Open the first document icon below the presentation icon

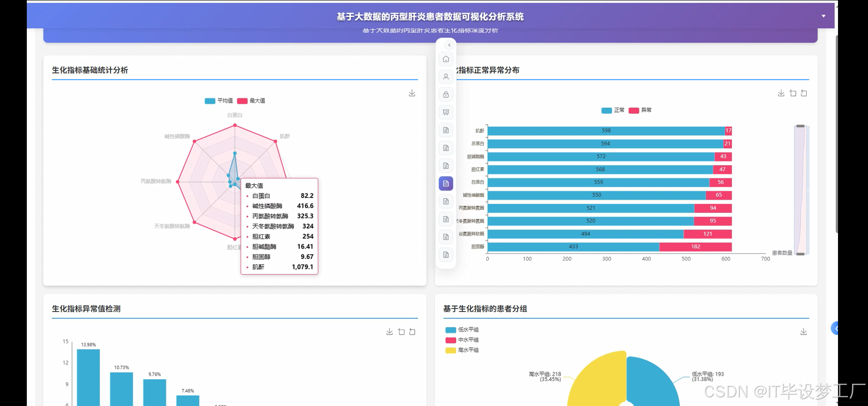pos(446,130)
